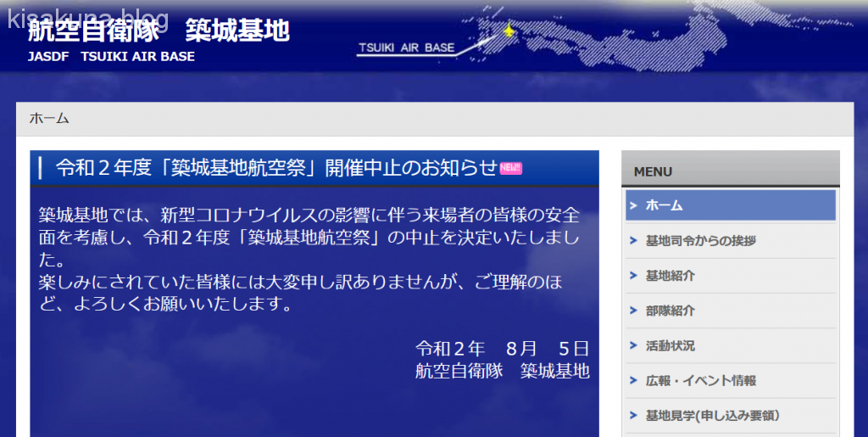Click the 航空自衛隊 築城基地 site title
Image resolution: width=868 pixels, height=437 pixels.
pyautogui.click(x=159, y=31)
